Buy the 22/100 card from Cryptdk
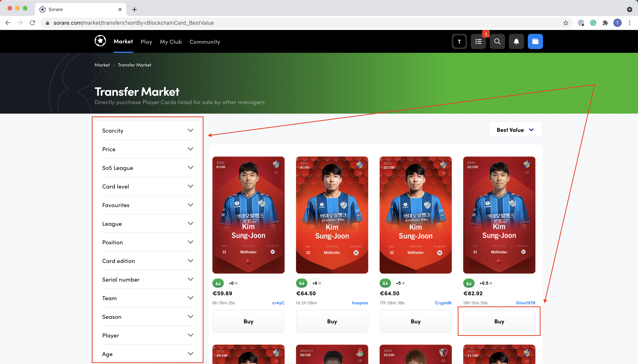638x364 pixels. click(x=416, y=321)
